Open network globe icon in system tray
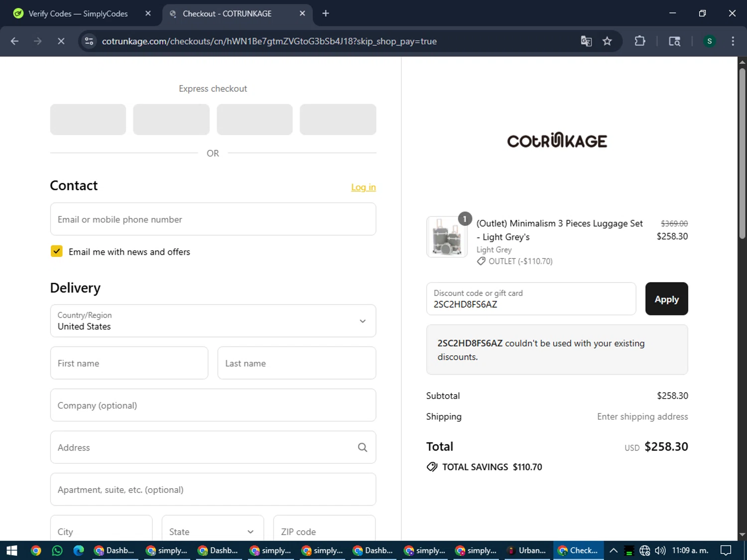 coord(645,551)
